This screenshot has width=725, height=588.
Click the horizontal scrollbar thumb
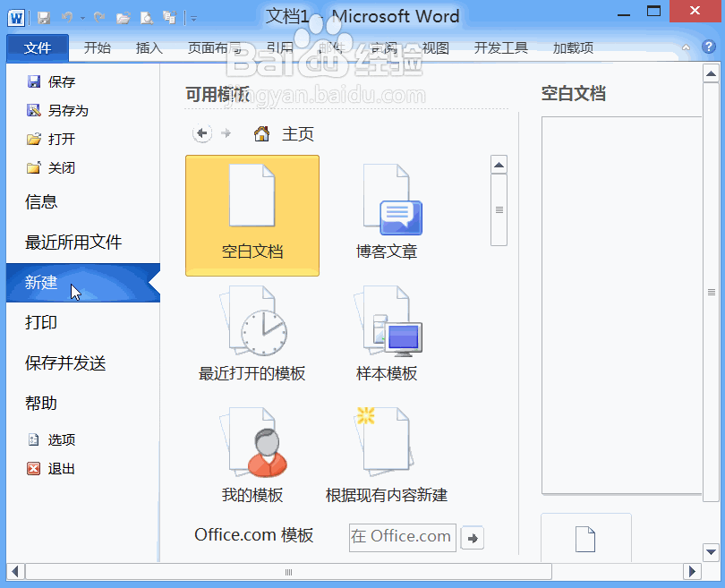point(288,572)
